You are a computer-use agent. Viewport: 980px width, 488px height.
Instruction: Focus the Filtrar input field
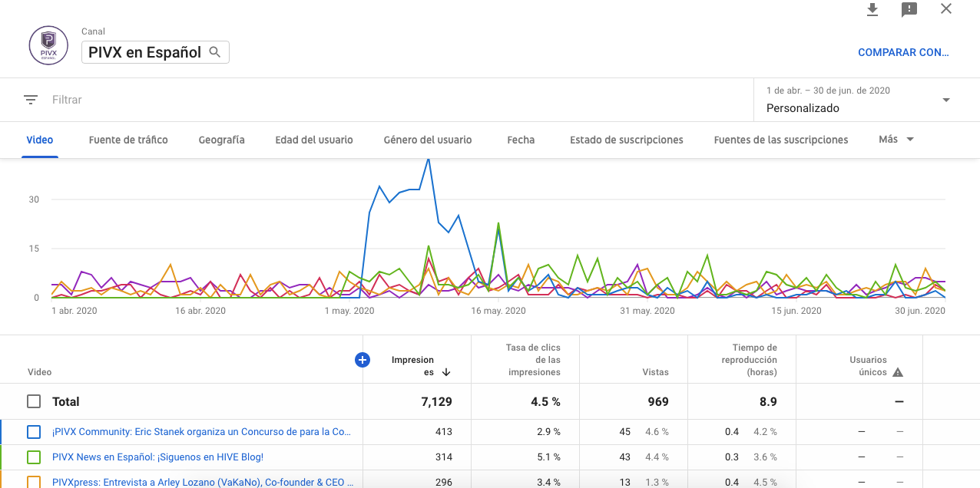[399, 100]
